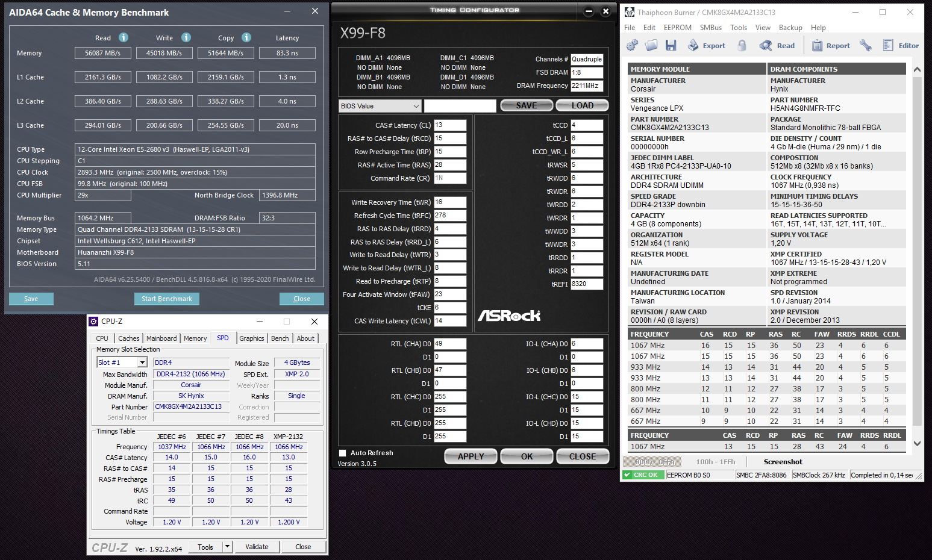The width and height of the screenshot is (932, 560).
Task: Open the Report clipboard toolbar button
Action: click(831, 45)
